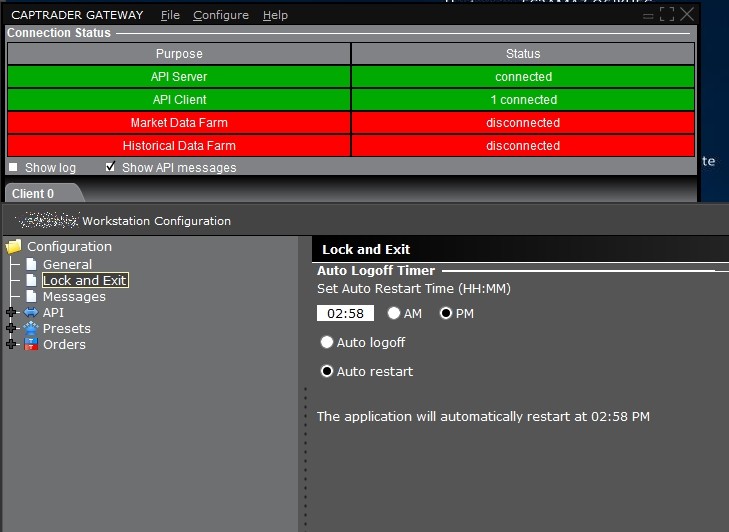Switch to the Client 0 tab
The height and width of the screenshot is (532, 729).
pyautogui.click(x=33, y=193)
